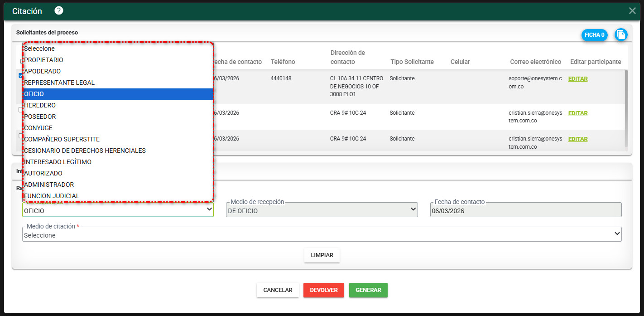Click the blue copy documents icon
The width and height of the screenshot is (644, 316).
[x=621, y=35]
